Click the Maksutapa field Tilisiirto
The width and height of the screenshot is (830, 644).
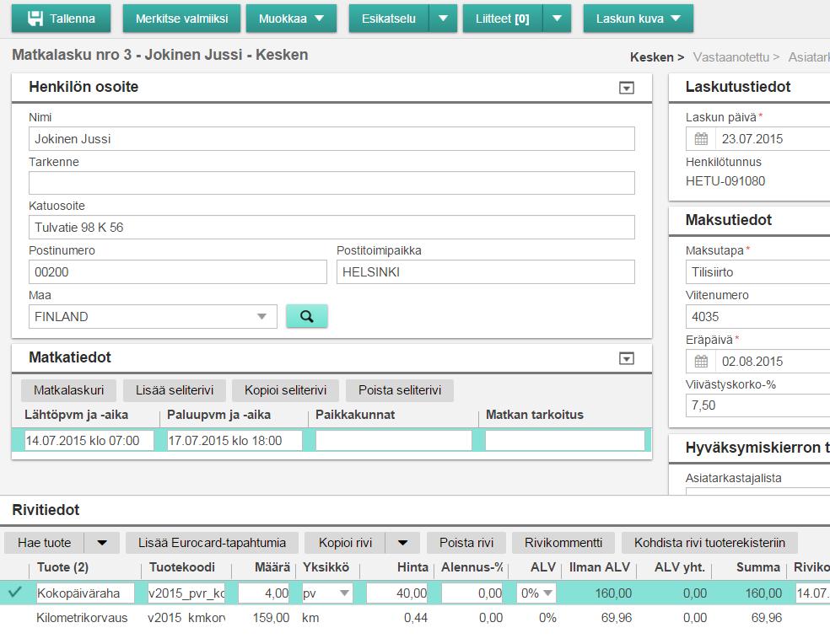tap(758, 272)
